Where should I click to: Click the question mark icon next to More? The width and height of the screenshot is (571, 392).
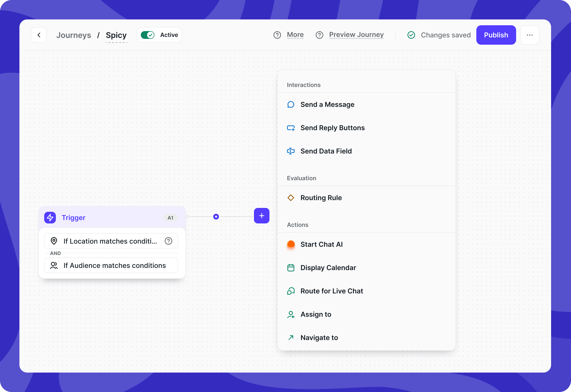coord(277,35)
